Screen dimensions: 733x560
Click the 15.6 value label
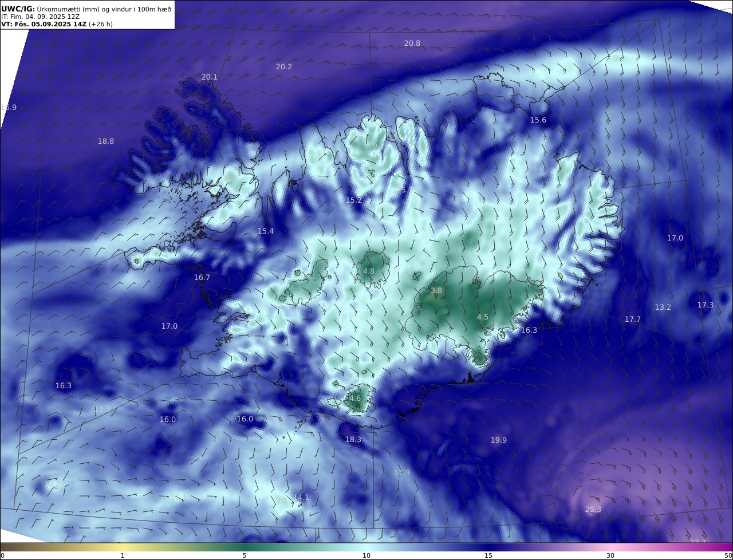pos(538,120)
